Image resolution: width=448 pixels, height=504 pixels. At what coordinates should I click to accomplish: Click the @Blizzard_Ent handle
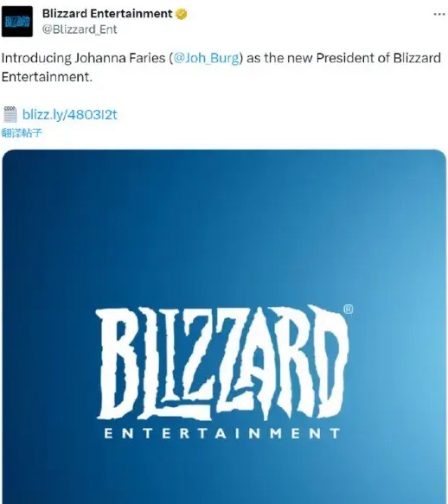pos(80,29)
